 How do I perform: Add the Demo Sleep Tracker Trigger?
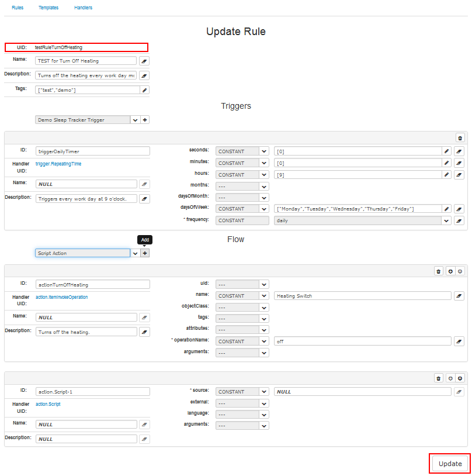(x=145, y=120)
